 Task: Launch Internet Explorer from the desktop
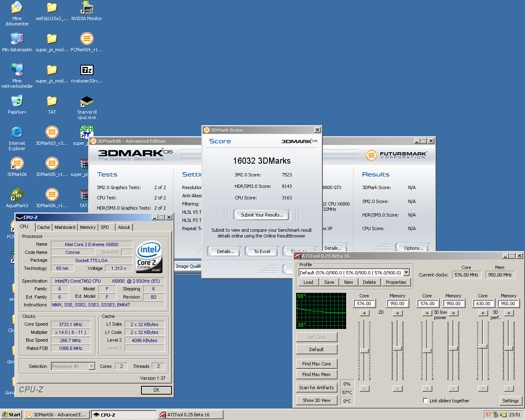coord(17,138)
